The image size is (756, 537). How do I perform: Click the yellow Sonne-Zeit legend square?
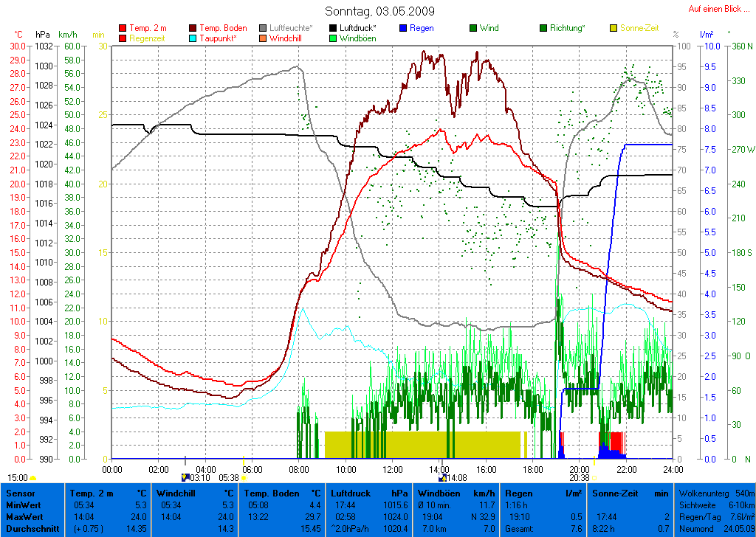click(x=614, y=28)
